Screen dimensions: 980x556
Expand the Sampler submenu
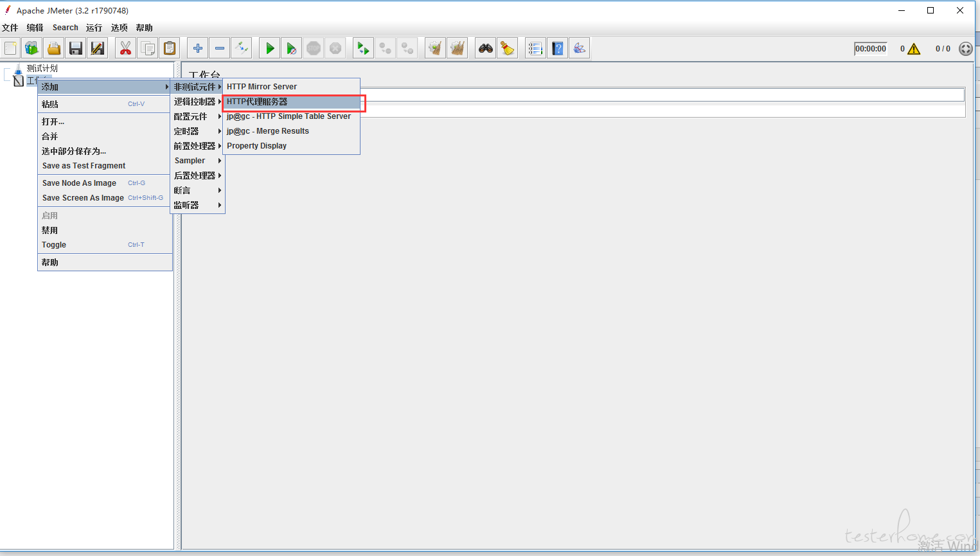pyautogui.click(x=197, y=161)
